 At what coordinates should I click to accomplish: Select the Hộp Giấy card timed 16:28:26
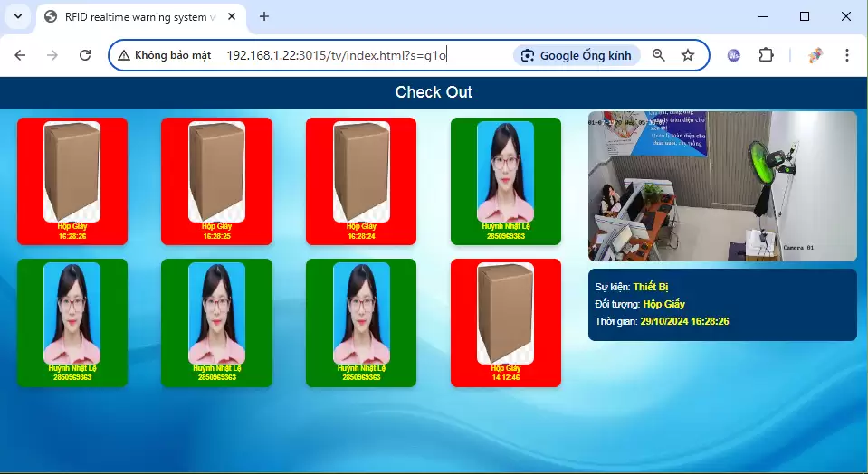point(72,181)
